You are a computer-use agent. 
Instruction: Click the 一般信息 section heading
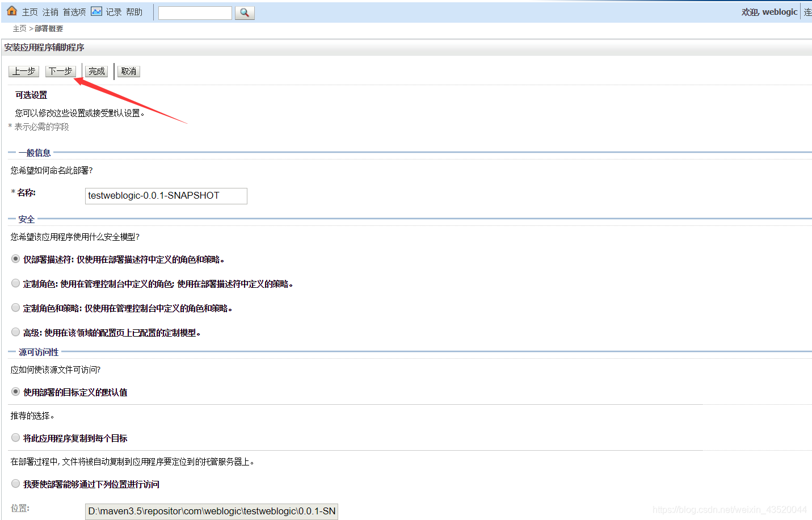[35, 153]
